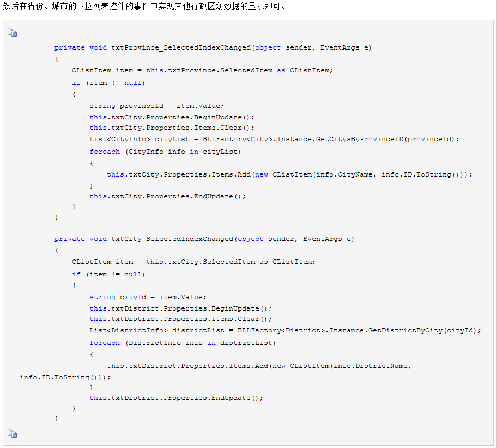Click 'this.txtDistrict.Properties.EndUpdate();' line
The width and height of the screenshot is (497, 448).
(x=176, y=398)
